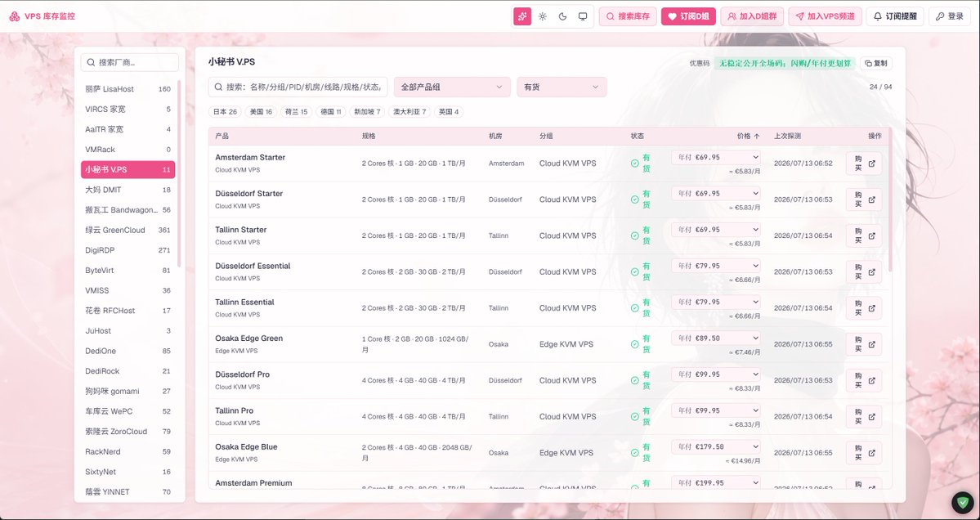Click the 订阅提醒 bell button

[894, 16]
